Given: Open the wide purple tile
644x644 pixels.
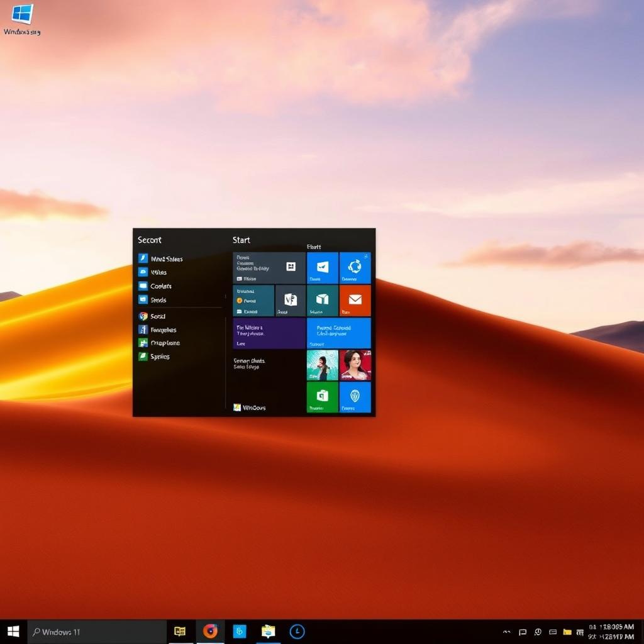Looking at the screenshot, I should (x=269, y=333).
